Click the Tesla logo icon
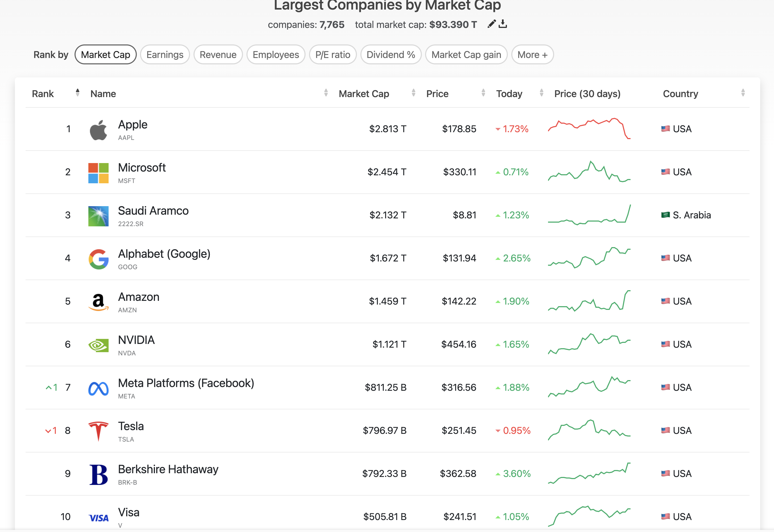The image size is (774, 532). coord(98,431)
